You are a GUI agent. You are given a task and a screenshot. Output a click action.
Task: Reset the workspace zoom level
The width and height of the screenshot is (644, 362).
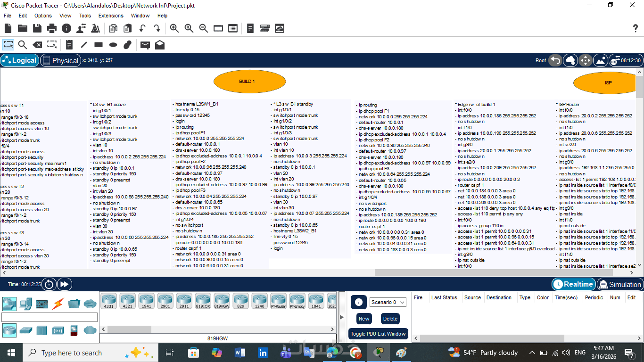189,28
